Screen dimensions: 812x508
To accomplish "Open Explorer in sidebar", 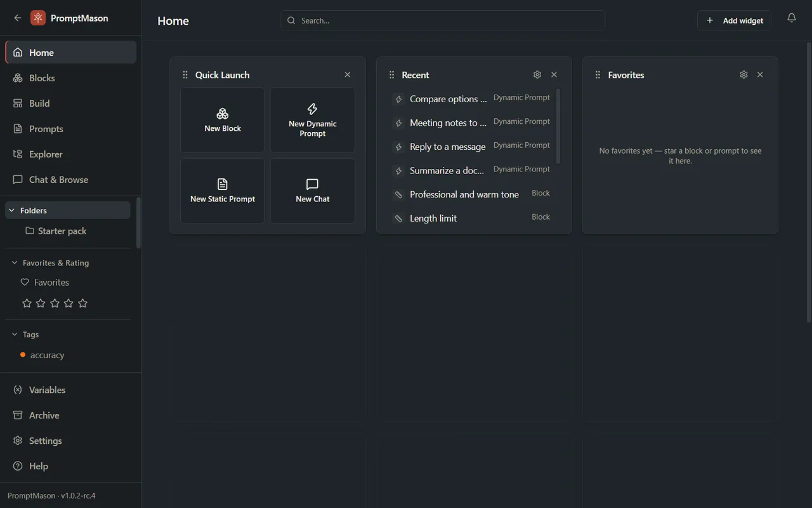I will [70, 154].
